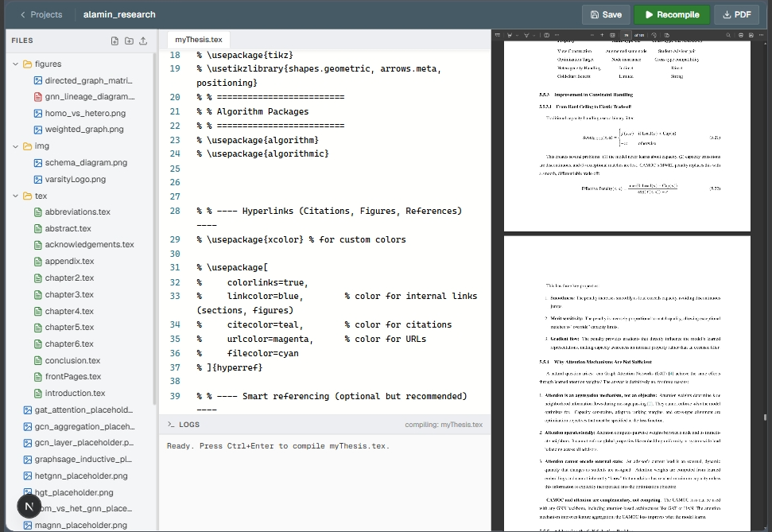This screenshot has height=532, width=772.
Task: Open chapter4.tex file
Action: tap(69, 311)
